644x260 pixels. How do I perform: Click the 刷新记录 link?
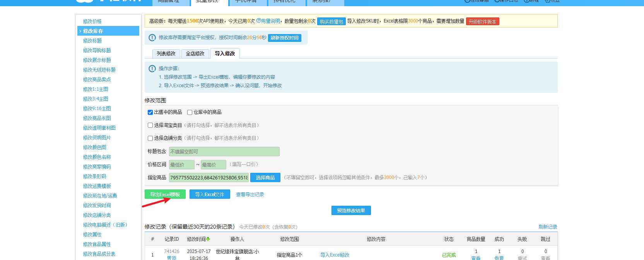coord(548,227)
